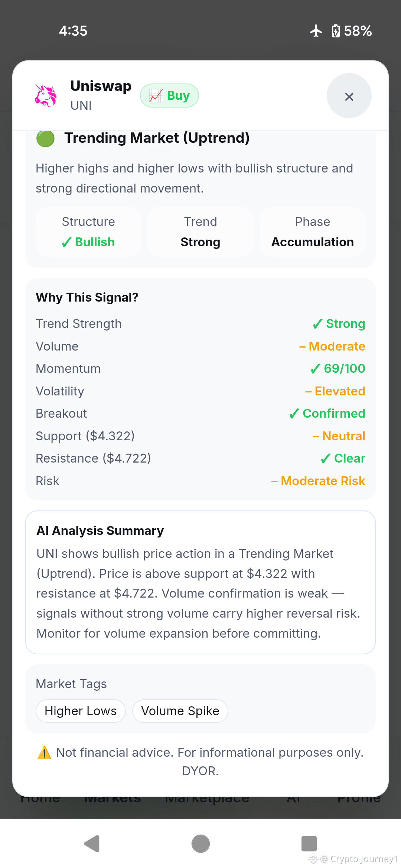Tap the AI Analysis Summary card
This screenshot has width=401, height=868.
coord(200,582)
